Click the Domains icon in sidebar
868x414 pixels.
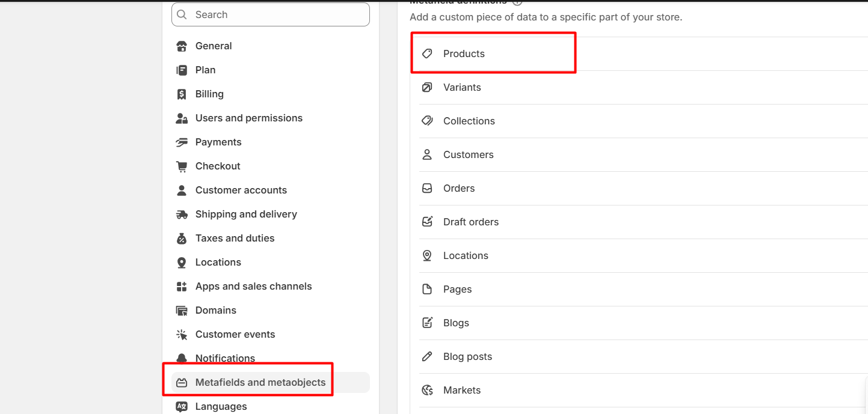182,311
